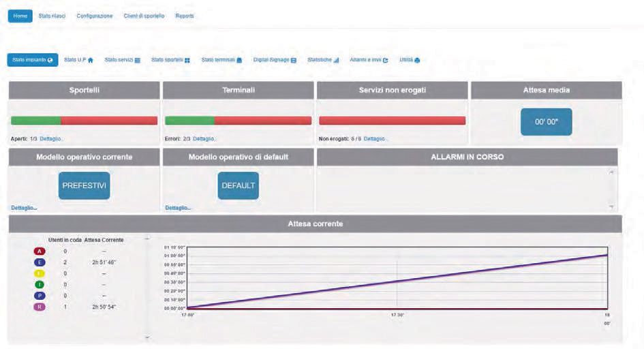Switch to the Stato U.P. tab
The width and height of the screenshot is (644, 353).
click(78, 60)
